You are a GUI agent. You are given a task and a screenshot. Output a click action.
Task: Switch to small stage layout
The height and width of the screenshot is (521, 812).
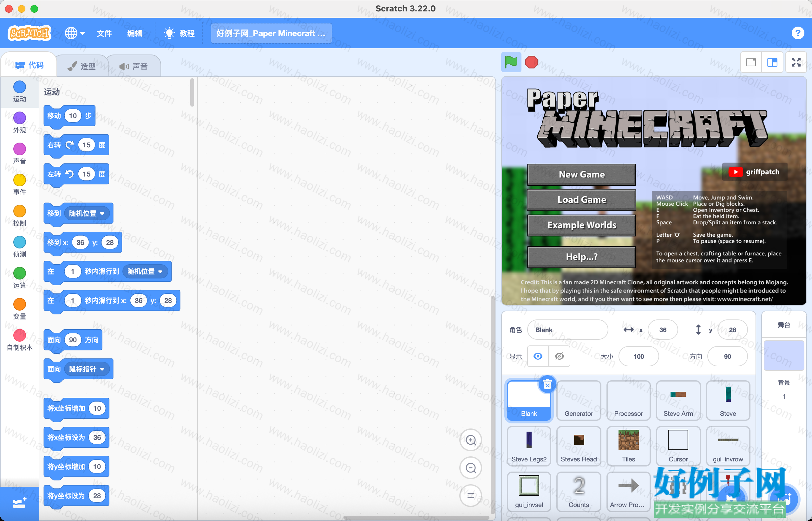pyautogui.click(x=751, y=62)
